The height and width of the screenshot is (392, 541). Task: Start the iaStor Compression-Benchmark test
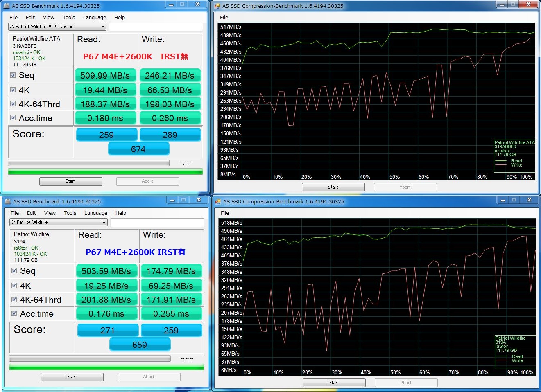[x=334, y=383]
